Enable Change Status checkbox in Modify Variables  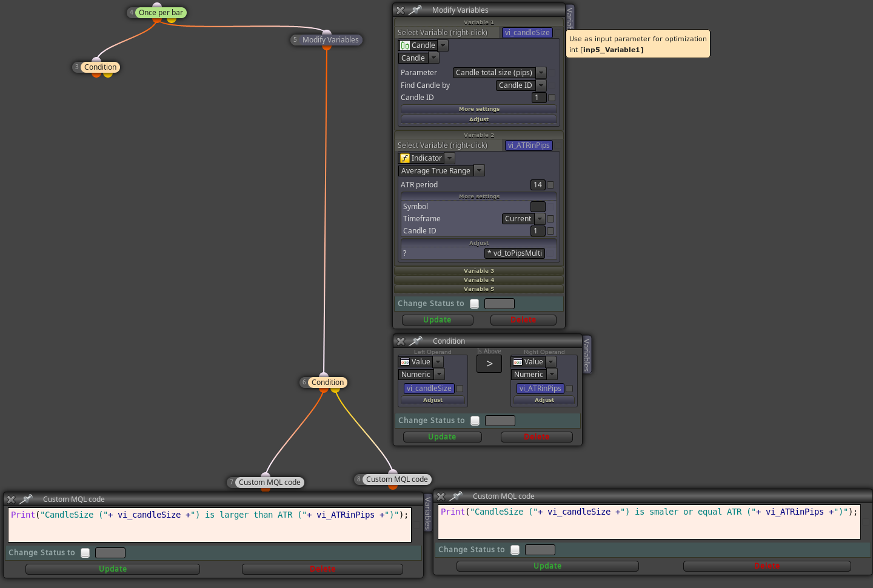(475, 304)
